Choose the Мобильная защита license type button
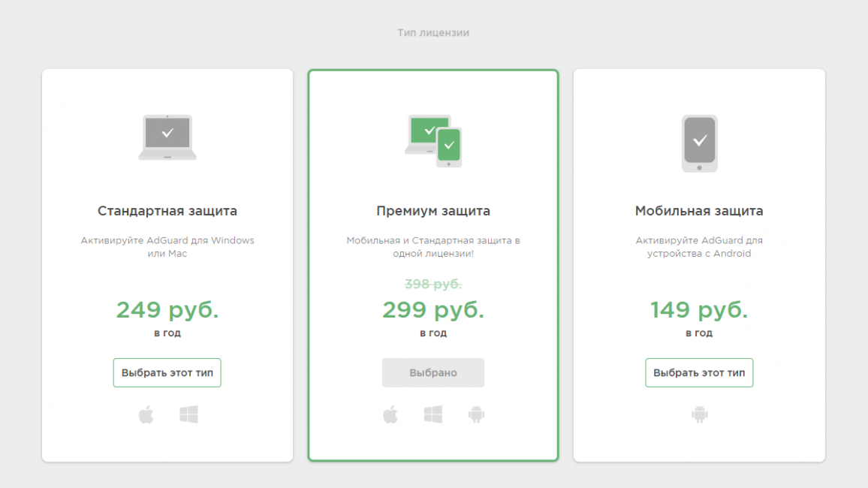 click(699, 372)
